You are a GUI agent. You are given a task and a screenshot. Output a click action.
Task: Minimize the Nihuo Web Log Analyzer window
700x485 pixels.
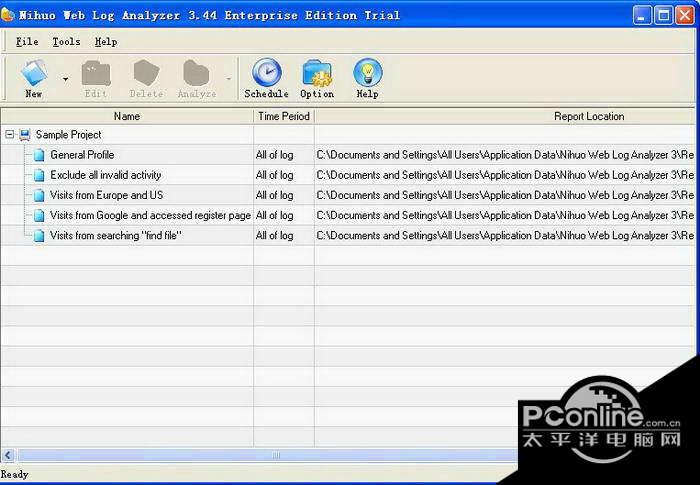pyautogui.click(x=642, y=16)
